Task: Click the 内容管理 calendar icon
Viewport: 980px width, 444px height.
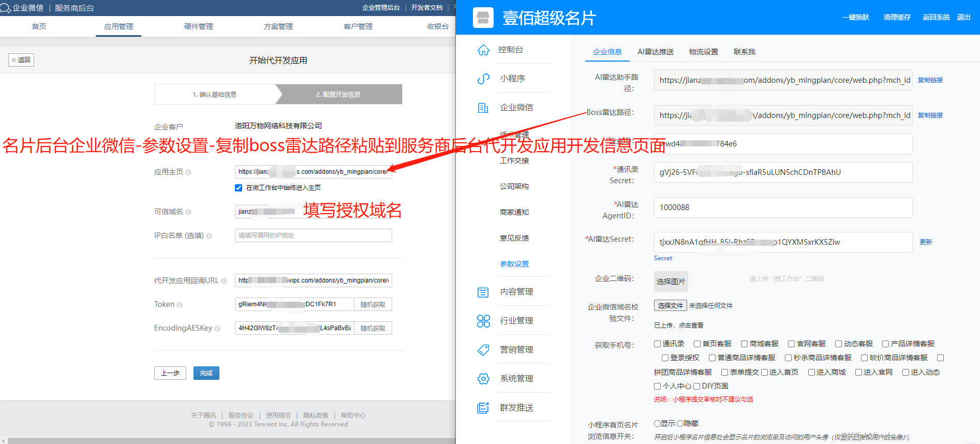Action: point(483,292)
